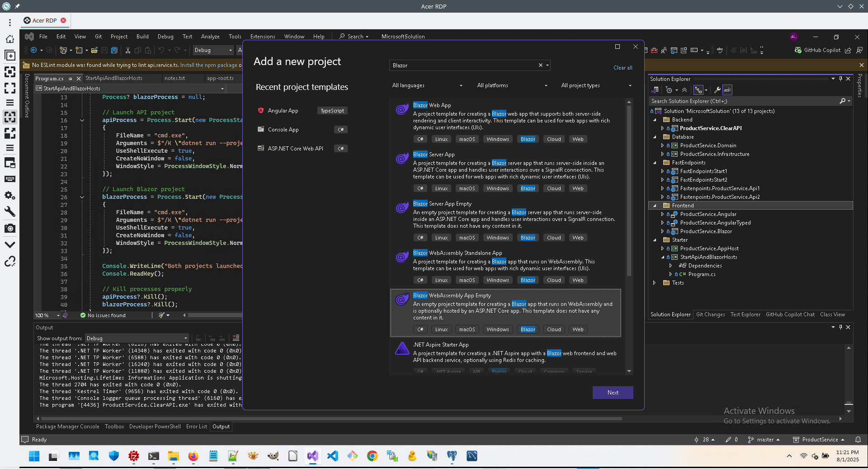Collapse the Frontend folder in Solution Explorer
Image resolution: width=868 pixels, height=469 pixels.
click(x=655, y=206)
